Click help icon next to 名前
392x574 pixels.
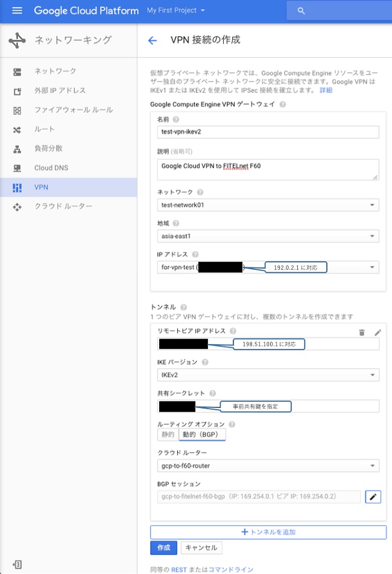coord(176,120)
